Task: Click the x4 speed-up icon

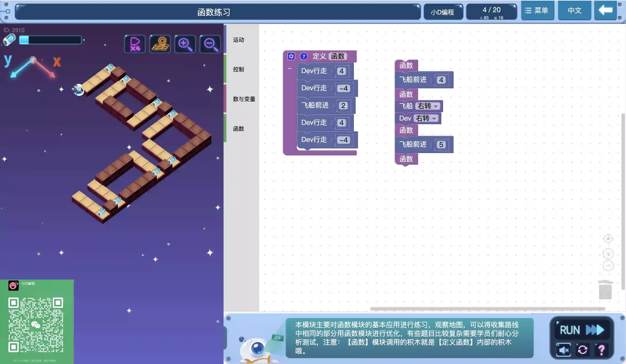Action: (135, 44)
